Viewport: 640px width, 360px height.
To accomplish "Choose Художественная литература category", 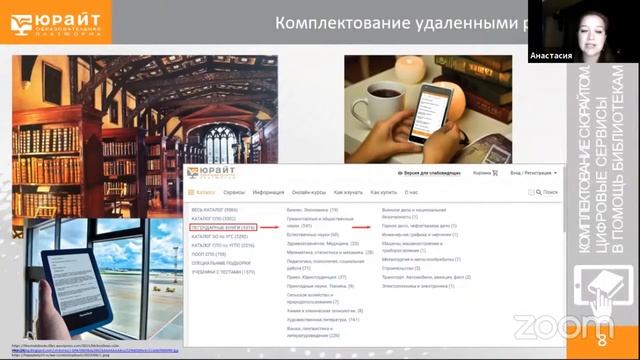I will (323, 320).
